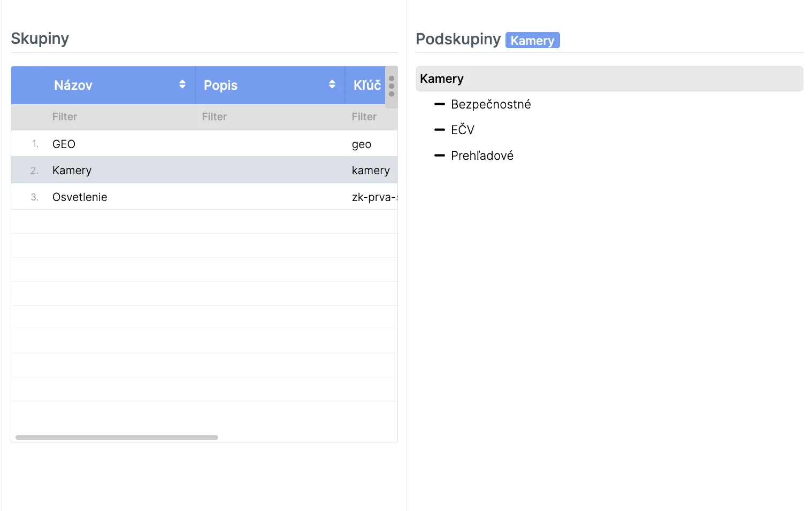Select the GEO group row

point(64,144)
